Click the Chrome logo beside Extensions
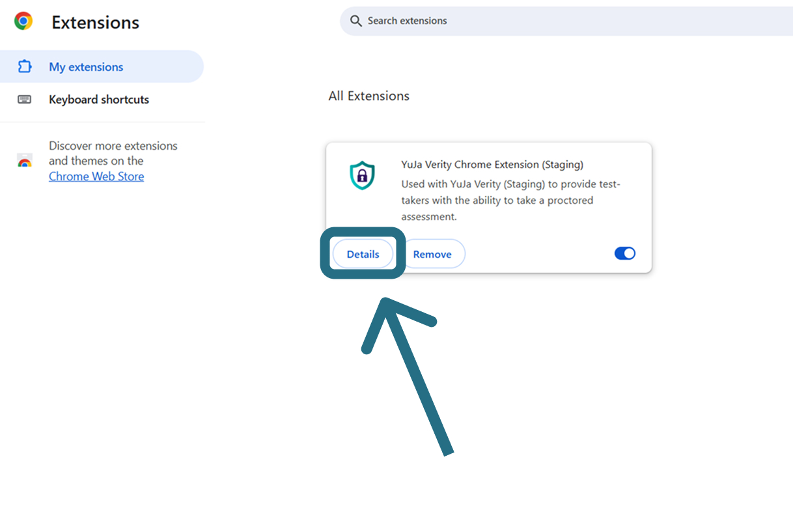The image size is (793, 532). pos(23,21)
